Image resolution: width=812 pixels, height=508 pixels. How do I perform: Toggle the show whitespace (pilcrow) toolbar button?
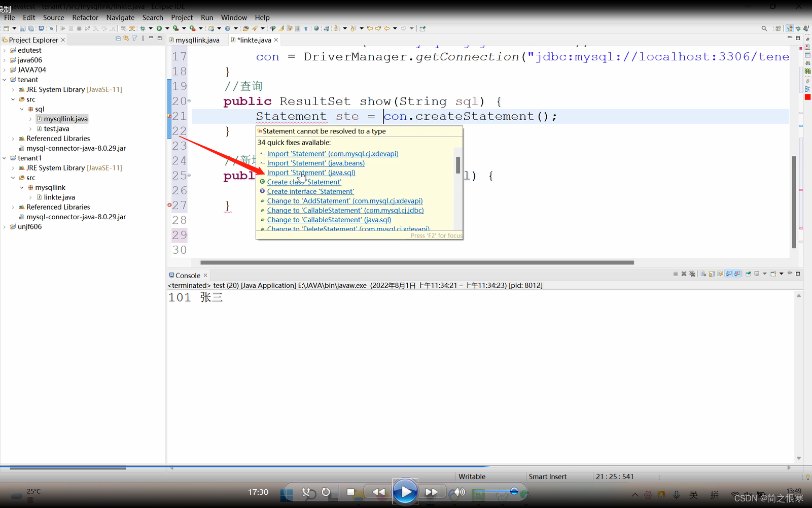(306, 28)
